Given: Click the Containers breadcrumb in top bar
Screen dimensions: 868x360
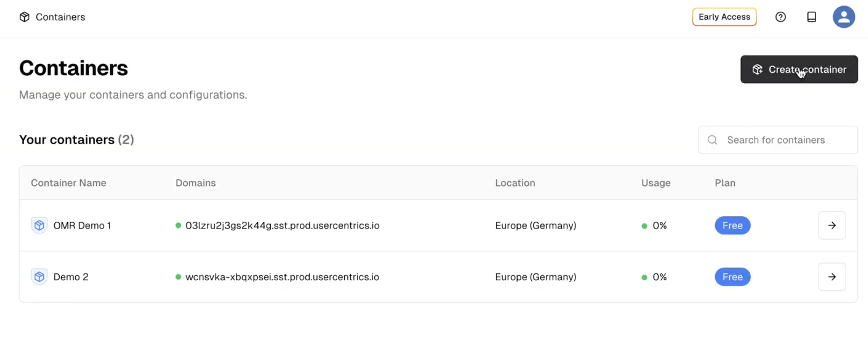Looking at the screenshot, I should [60, 17].
